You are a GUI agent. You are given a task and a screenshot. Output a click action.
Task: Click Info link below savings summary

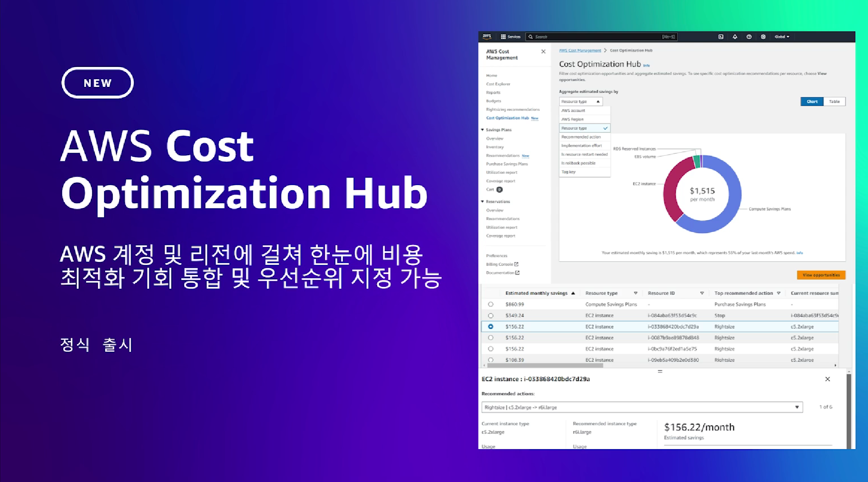800,253
